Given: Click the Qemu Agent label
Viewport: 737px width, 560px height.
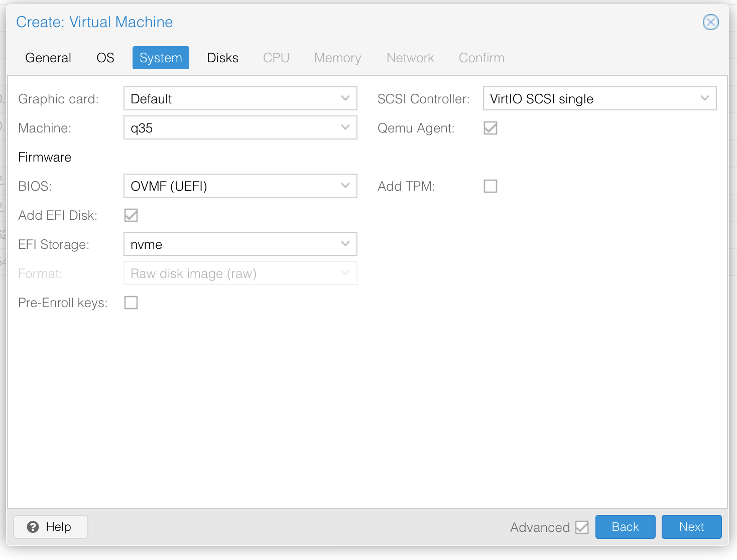Looking at the screenshot, I should (x=416, y=128).
